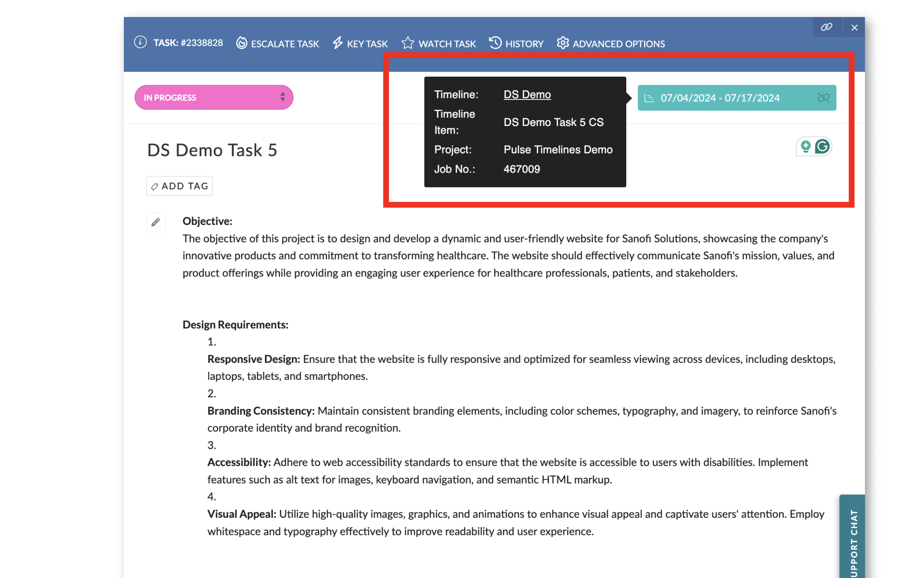Close the task dialog
Screen dimensions: 924x578
(854, 28)
